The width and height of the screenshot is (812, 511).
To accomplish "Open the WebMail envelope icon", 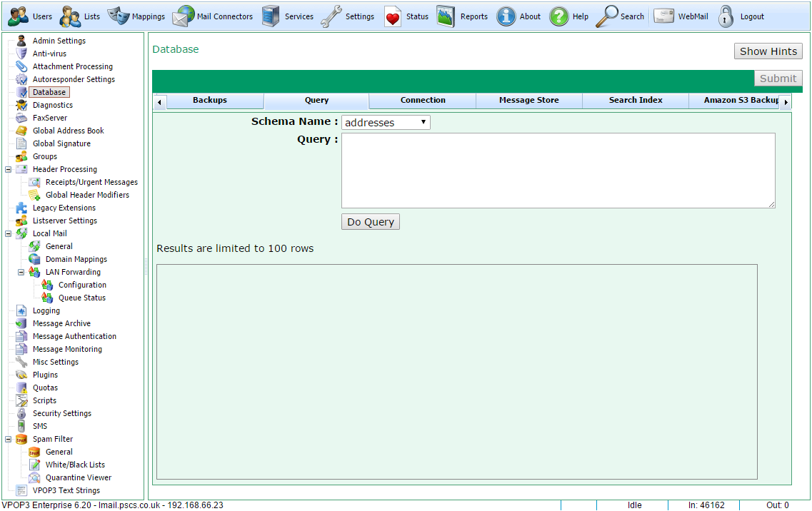I will (x=663, y=16).
